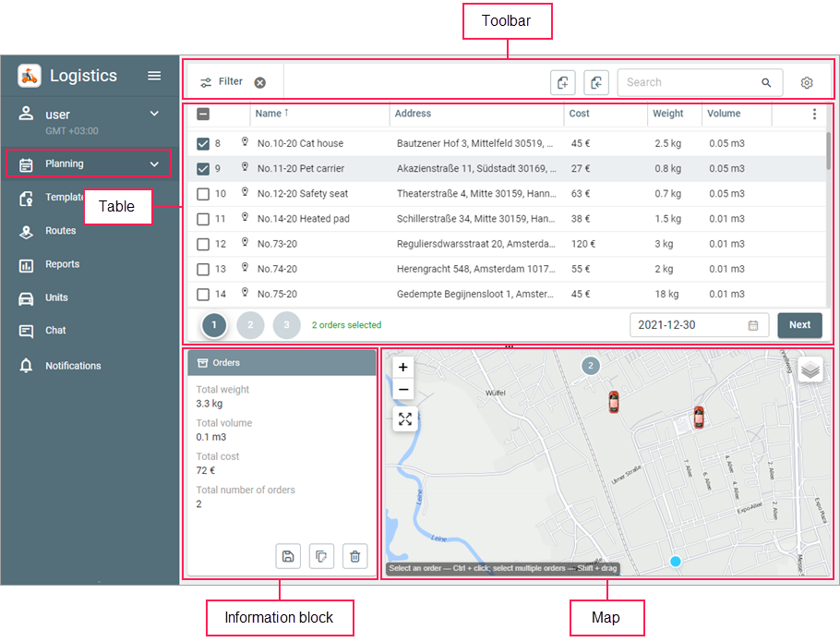Open Routes in the sidebar
Screen dimensions: 840x642
pos(60,231)
